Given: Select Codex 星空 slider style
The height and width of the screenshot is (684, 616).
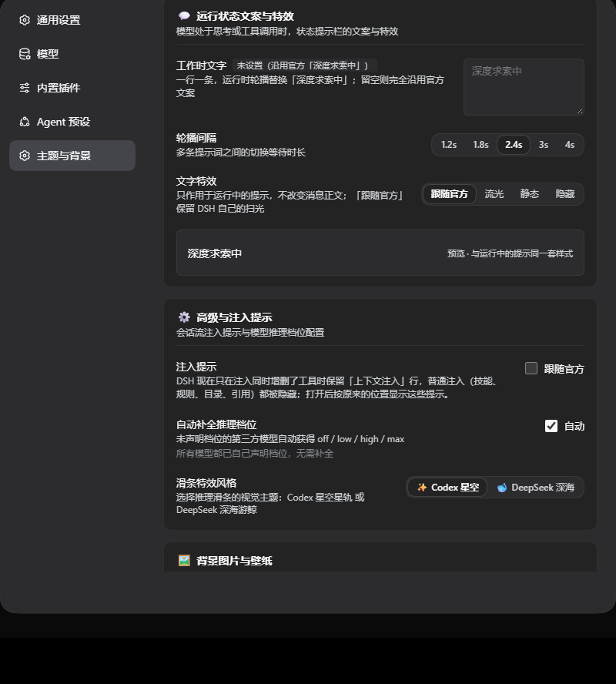Looking at the screenshot, I should point(447,488).
